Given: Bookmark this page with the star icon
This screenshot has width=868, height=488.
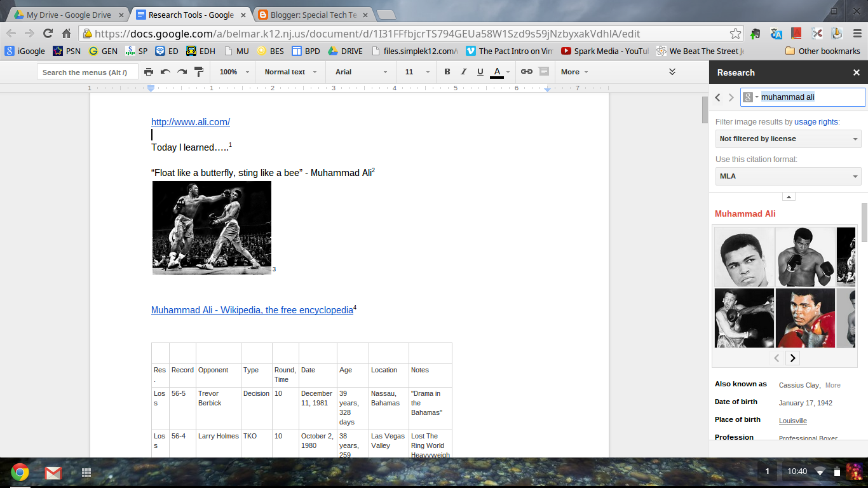Looking at the screenshot, I should click(x=735, y=34).
